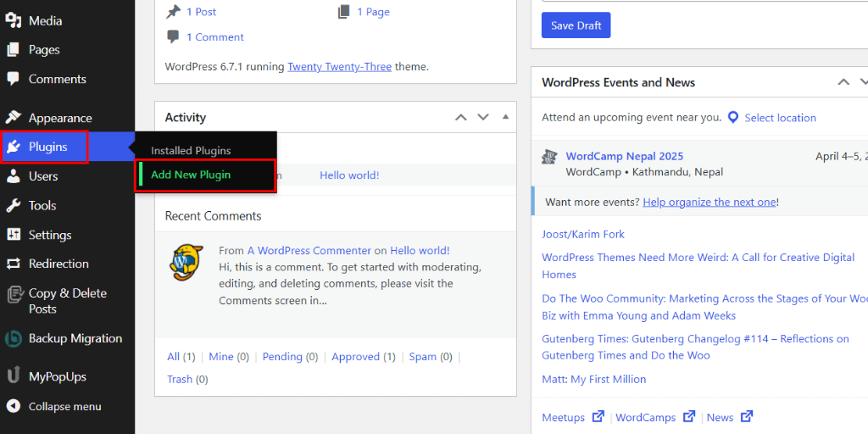Image resolution: width=868 pixels, height=434 pixels.
Task: Click the external link icon after WordCamps
Action: pyautogui.click(x=688, y=415)
